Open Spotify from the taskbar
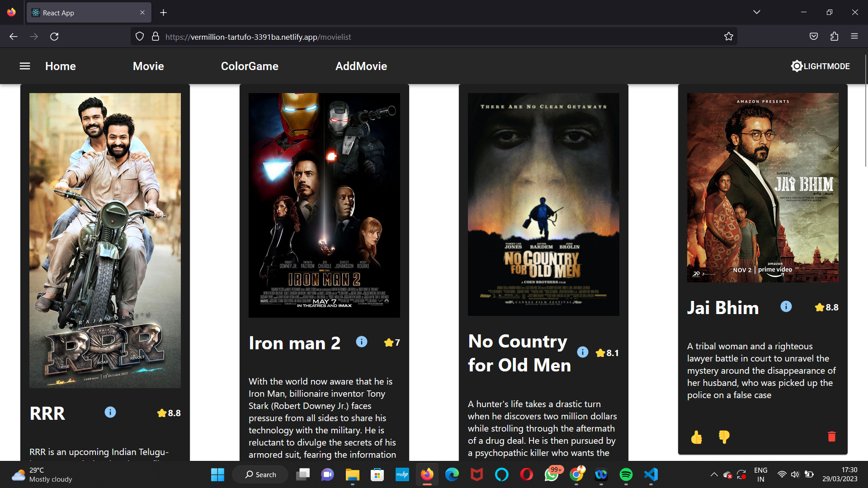The image size is (868, 488). coord(626,474)
